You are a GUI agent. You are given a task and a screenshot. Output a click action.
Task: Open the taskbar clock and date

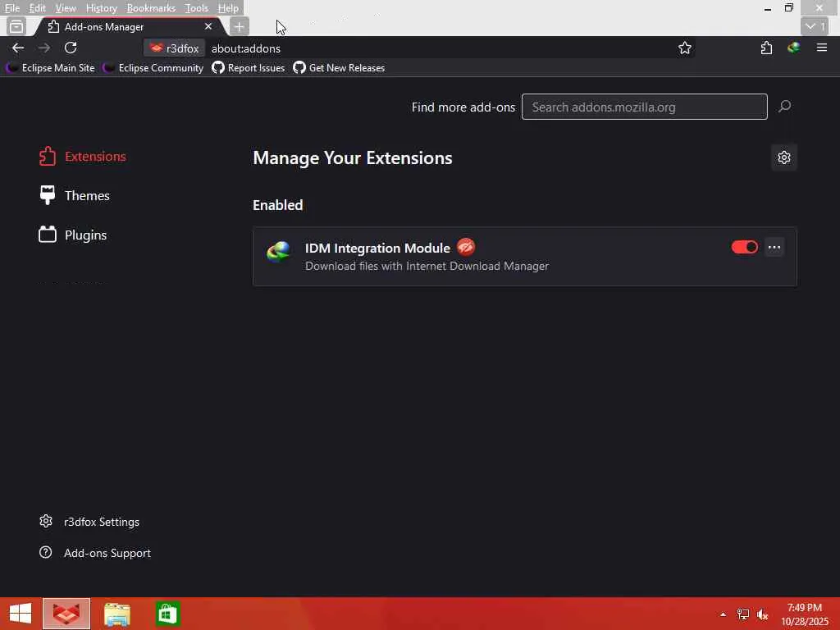(805, 614)
